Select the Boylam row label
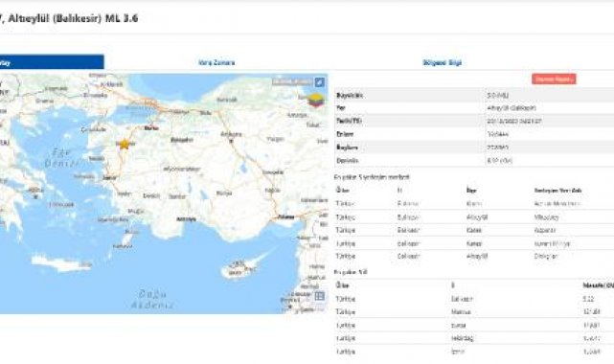This screenshot has height=364, width=614. pyautogui.click(x=347, y=148)
